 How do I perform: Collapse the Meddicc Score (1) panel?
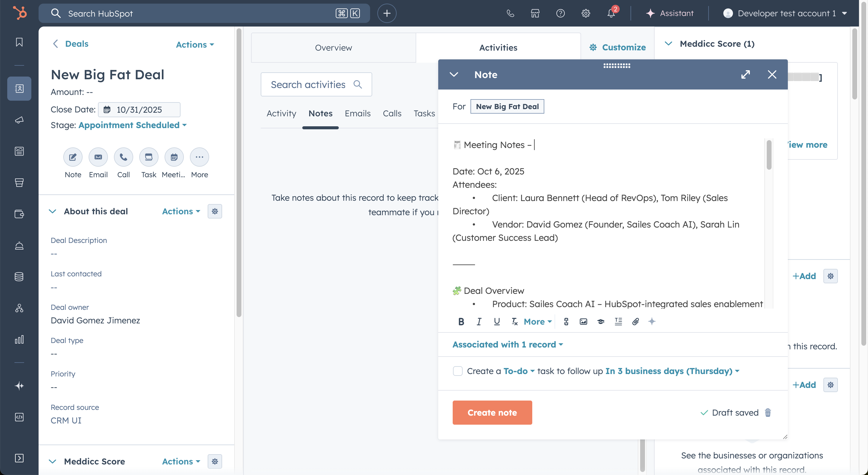tap(668, 44)
